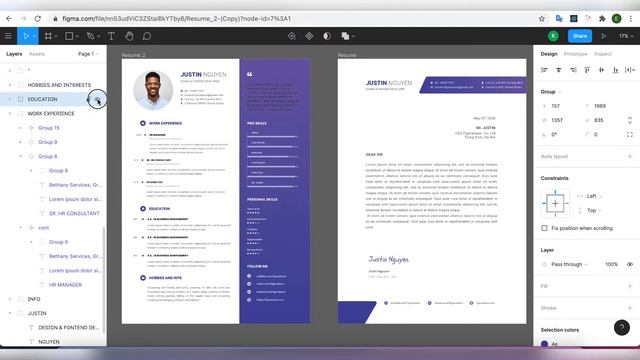Select the Hand tool

pos(129,36)
